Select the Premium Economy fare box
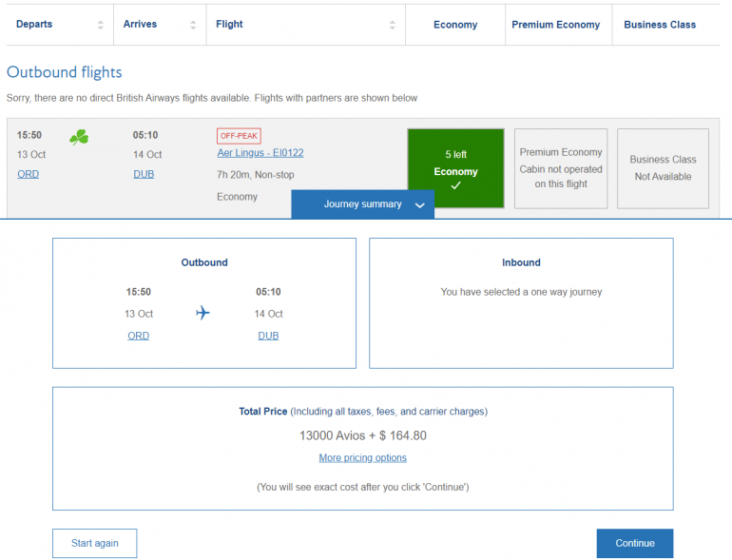This screenshot has width=732, height=560. [x=561, y=168]
